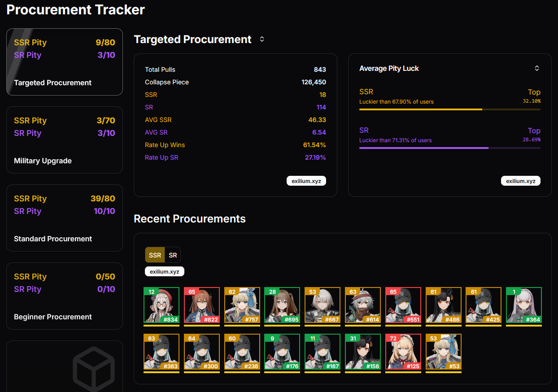Open pull #486 character portrait

point(444,305)
